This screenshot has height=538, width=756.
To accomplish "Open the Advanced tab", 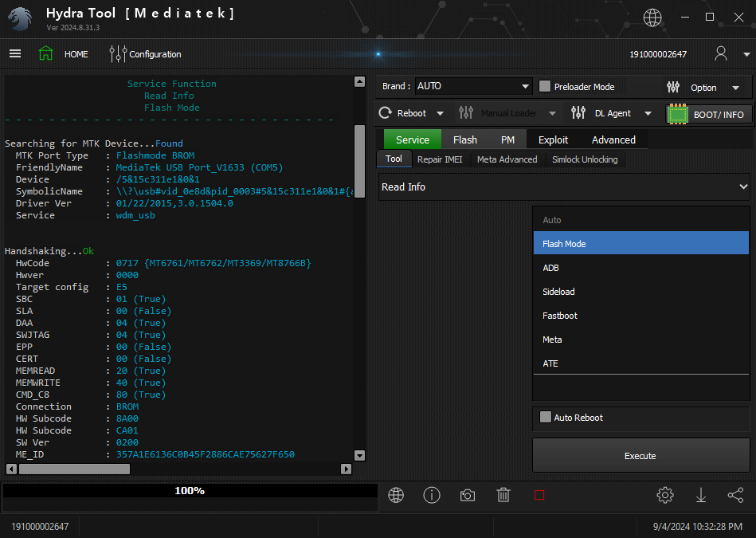I will pos(613,139).
